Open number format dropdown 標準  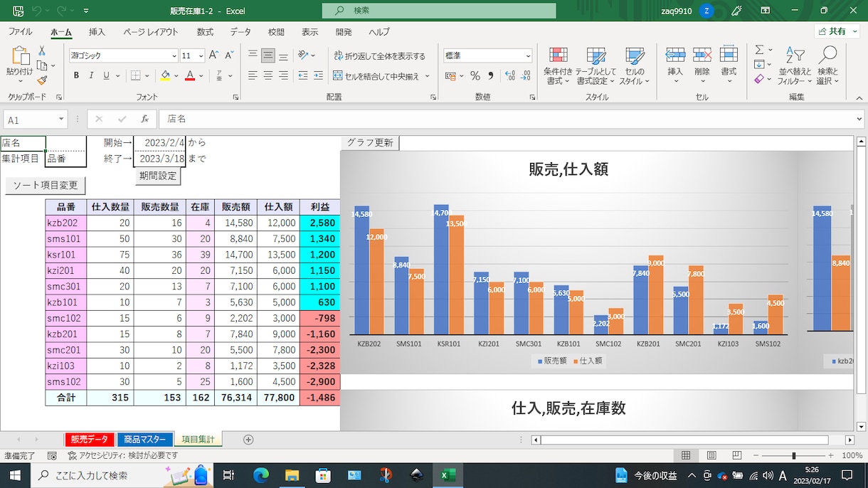(x=528, y=55)
